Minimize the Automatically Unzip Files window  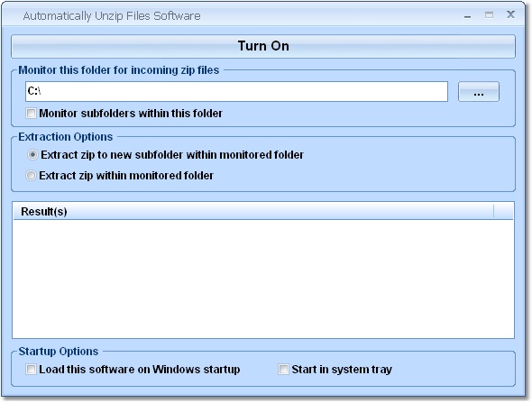[468, 15]
